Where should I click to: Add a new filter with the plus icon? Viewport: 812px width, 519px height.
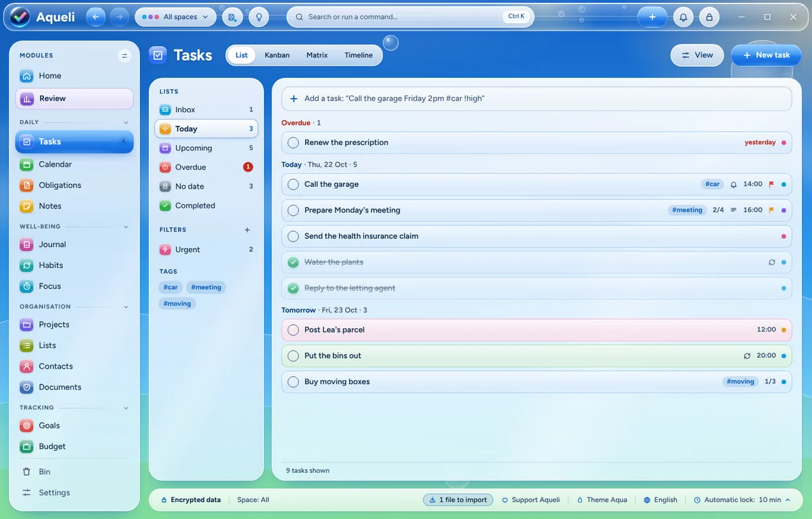tap(247, 230)
